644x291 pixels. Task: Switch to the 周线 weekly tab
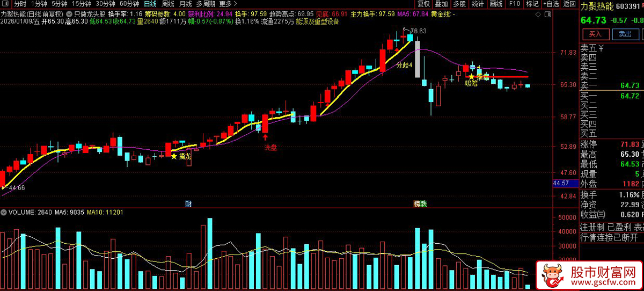pyautogui.click(x=168, y=4)
